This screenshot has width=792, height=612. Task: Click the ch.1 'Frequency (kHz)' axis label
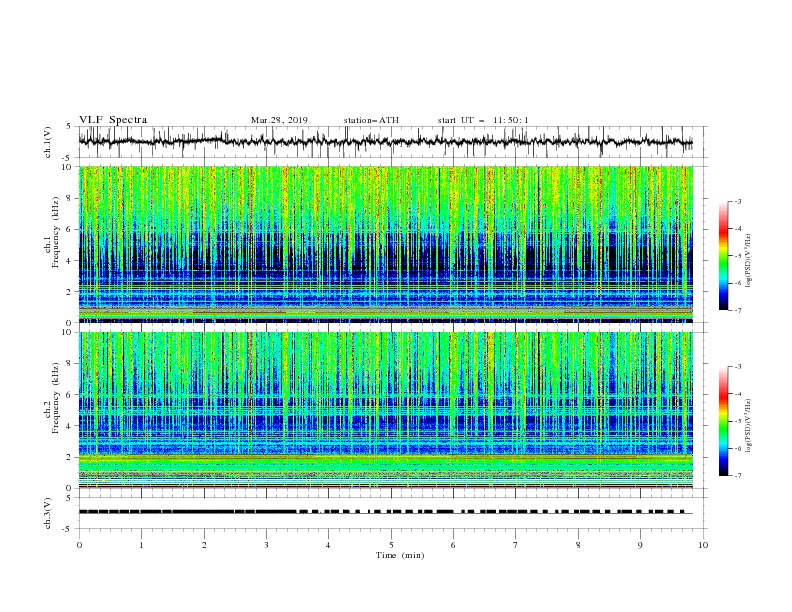(55, 232)
